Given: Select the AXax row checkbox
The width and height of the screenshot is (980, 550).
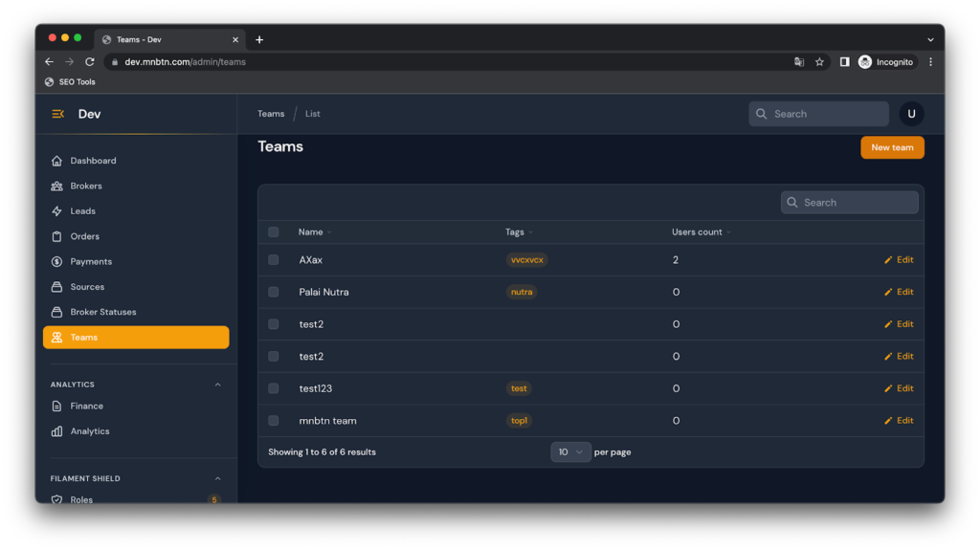Looking at the screenshot, I should 274,260.
